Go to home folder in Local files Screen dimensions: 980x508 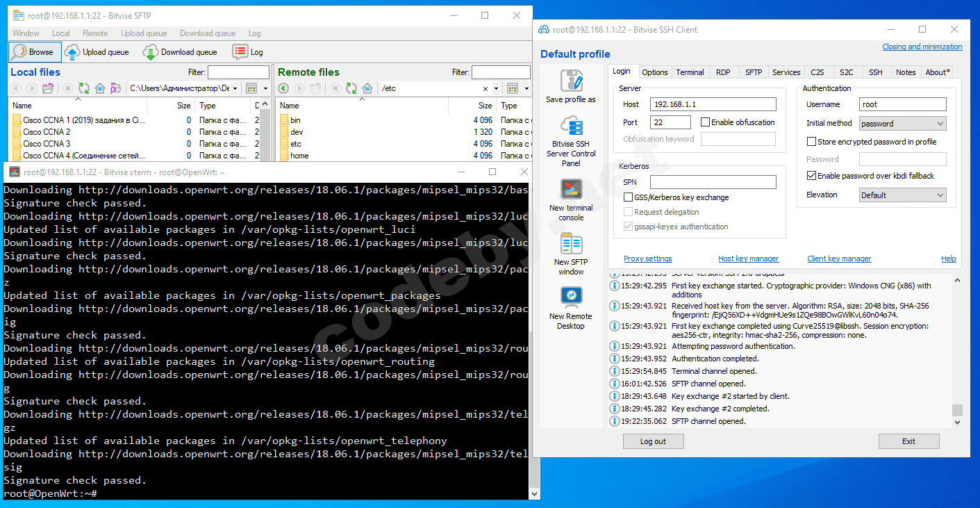tap(100, 88)
